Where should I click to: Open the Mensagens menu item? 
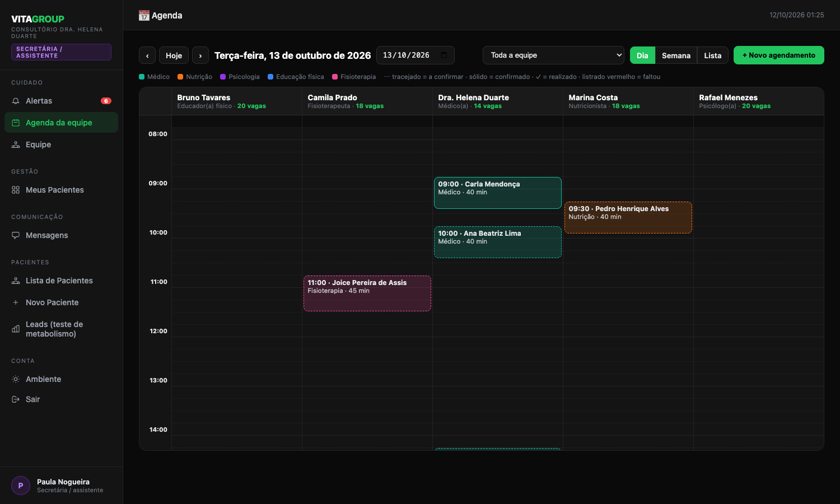tap(61, 235)
